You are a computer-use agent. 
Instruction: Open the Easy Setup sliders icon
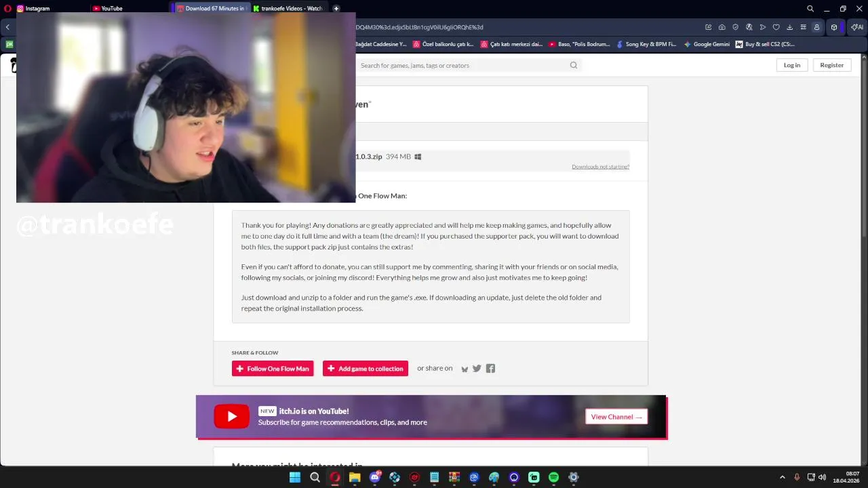(x=804, y=27)
